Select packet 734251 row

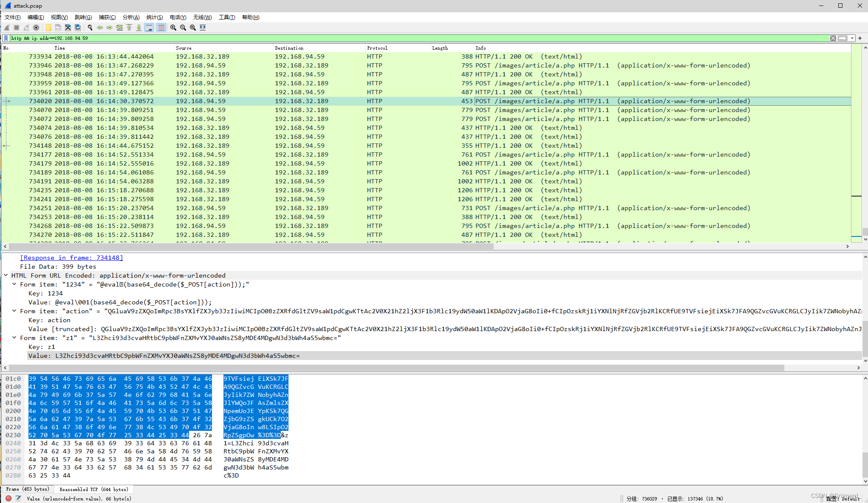click(427, 208)
